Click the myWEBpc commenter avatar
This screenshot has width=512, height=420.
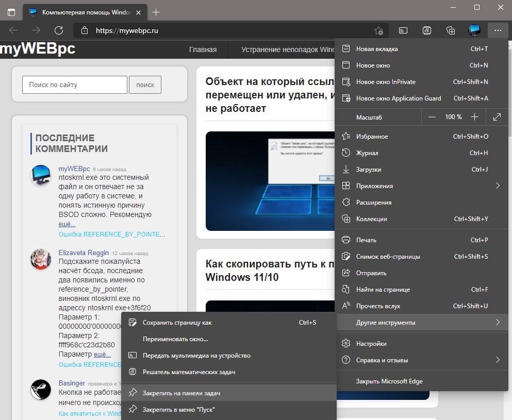coord(41,175)
